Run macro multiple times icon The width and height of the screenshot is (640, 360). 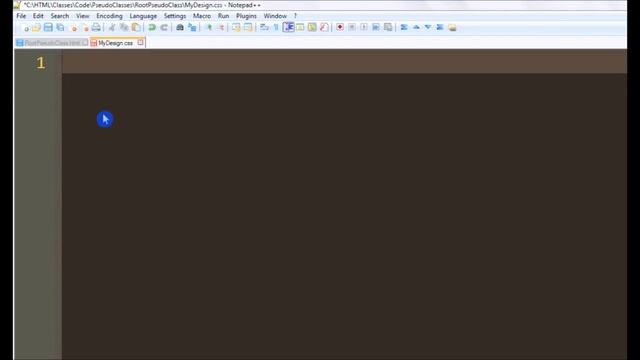click(376, 28)
